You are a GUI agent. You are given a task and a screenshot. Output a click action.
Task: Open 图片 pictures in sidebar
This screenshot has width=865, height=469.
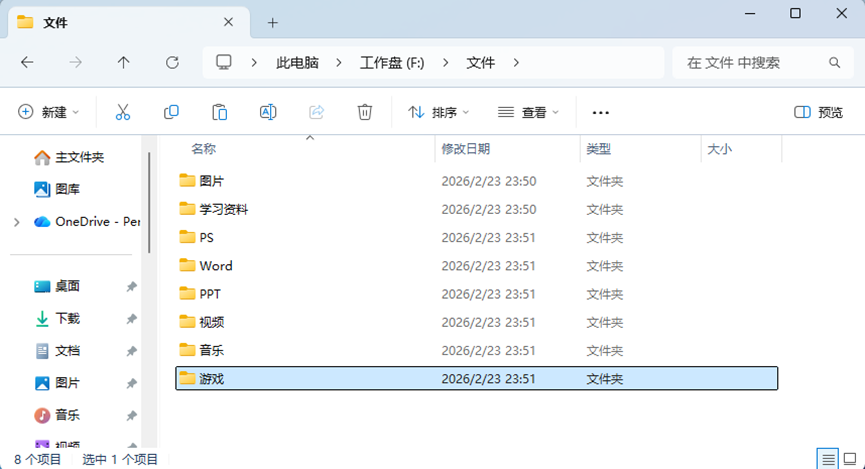[x=57, y=383]
